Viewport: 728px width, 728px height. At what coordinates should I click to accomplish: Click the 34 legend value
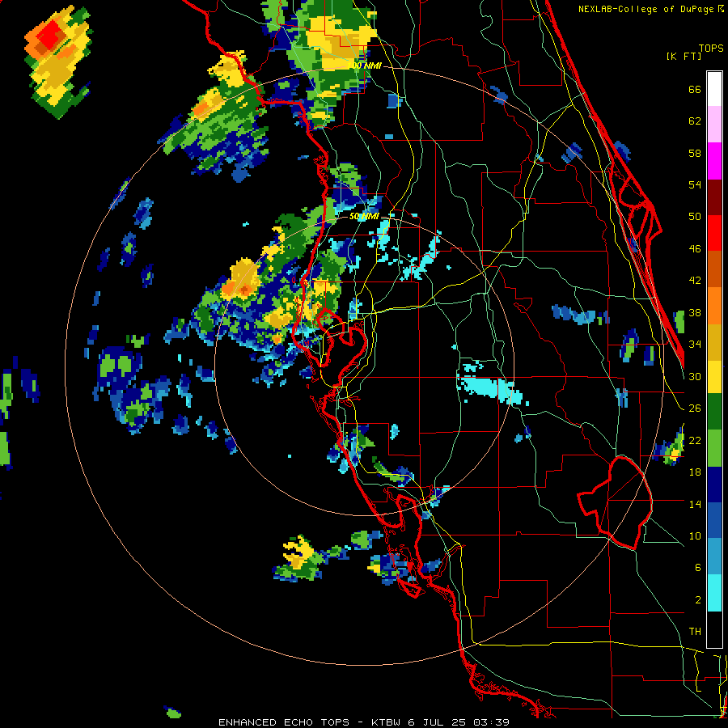(695, 344)
